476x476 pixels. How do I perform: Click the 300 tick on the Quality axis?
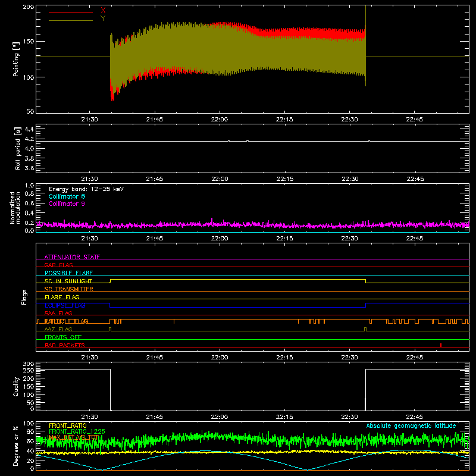click(x=28, y=364)
